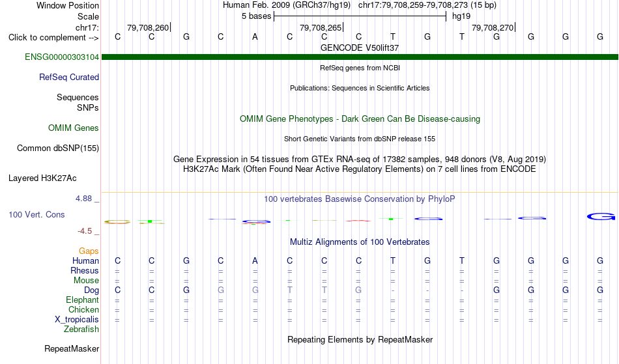Click the 79,708,270 ruler position
Screen dimensions: 619x364
pos(493,27)
